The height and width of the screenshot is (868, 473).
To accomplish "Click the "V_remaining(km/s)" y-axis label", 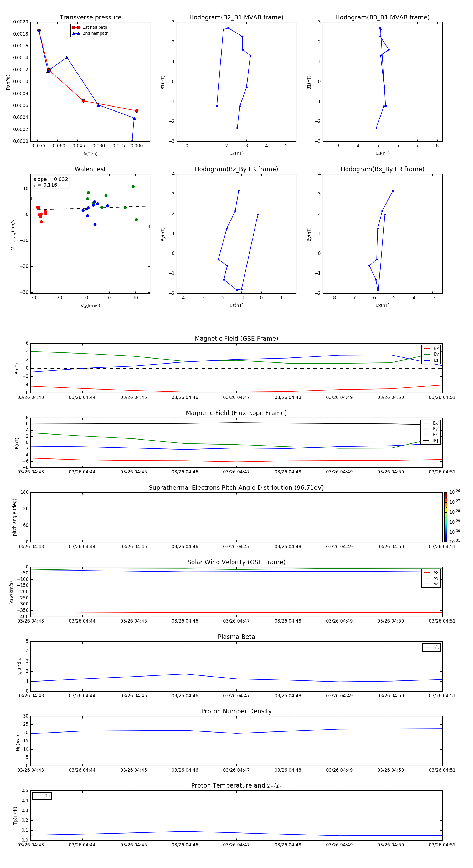I will pyautogui.click(x=13, y=234).
